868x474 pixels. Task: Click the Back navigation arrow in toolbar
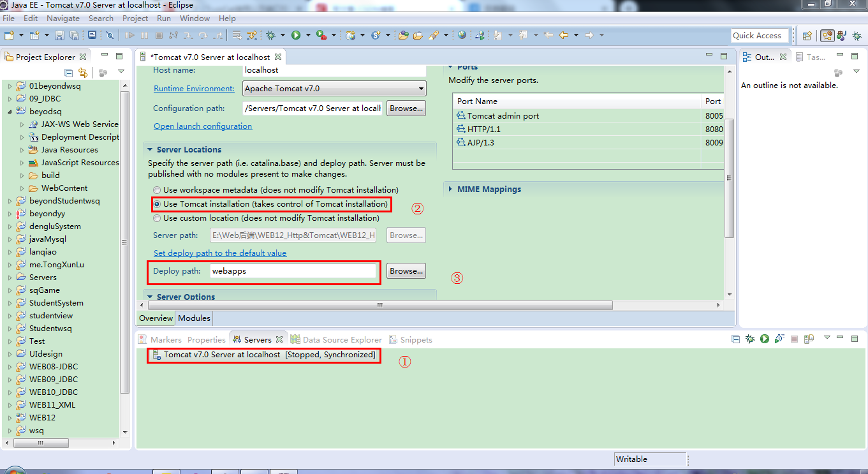tap(563, 35)
